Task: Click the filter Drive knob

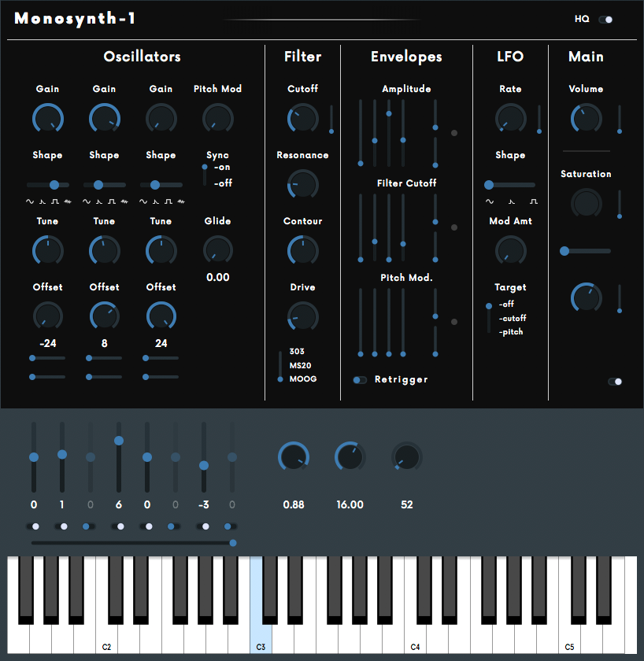Action: (302, 317)
